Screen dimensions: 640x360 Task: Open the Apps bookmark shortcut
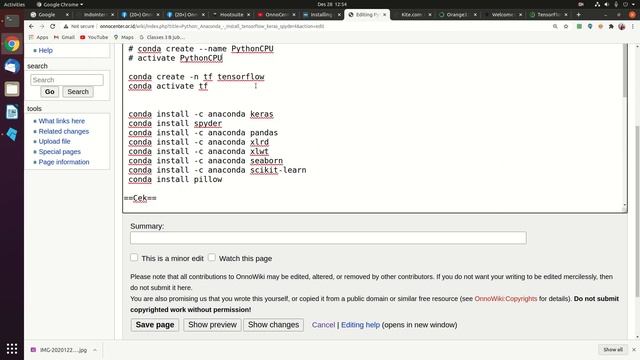(x=38, y=37)
